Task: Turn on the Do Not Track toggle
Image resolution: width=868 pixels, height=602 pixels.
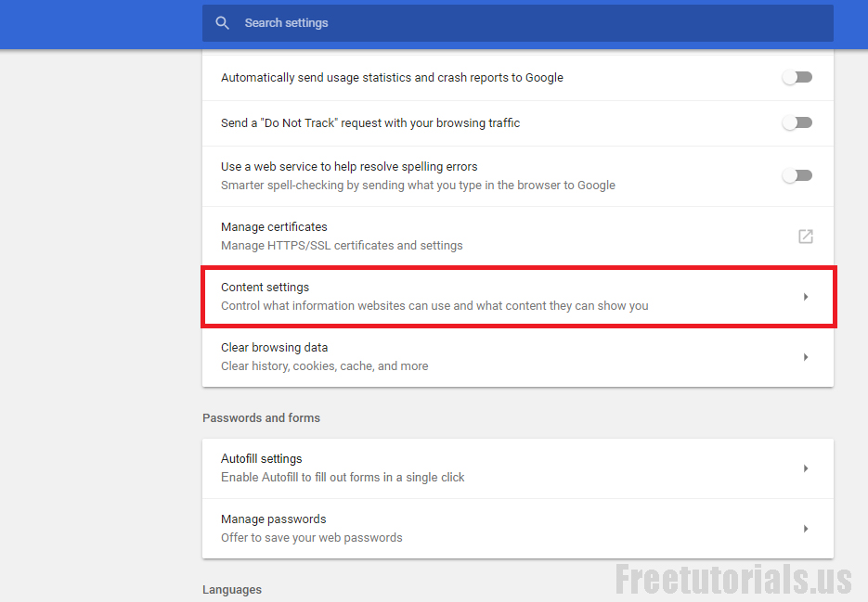Action: (797, 123)
